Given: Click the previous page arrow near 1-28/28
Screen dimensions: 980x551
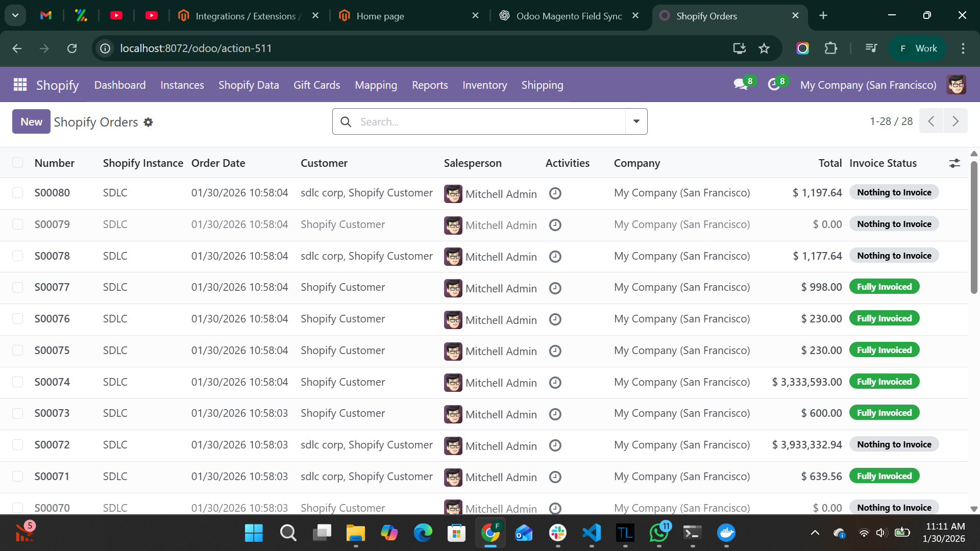Looking at the screenshot, I should (x=931, y=121).
